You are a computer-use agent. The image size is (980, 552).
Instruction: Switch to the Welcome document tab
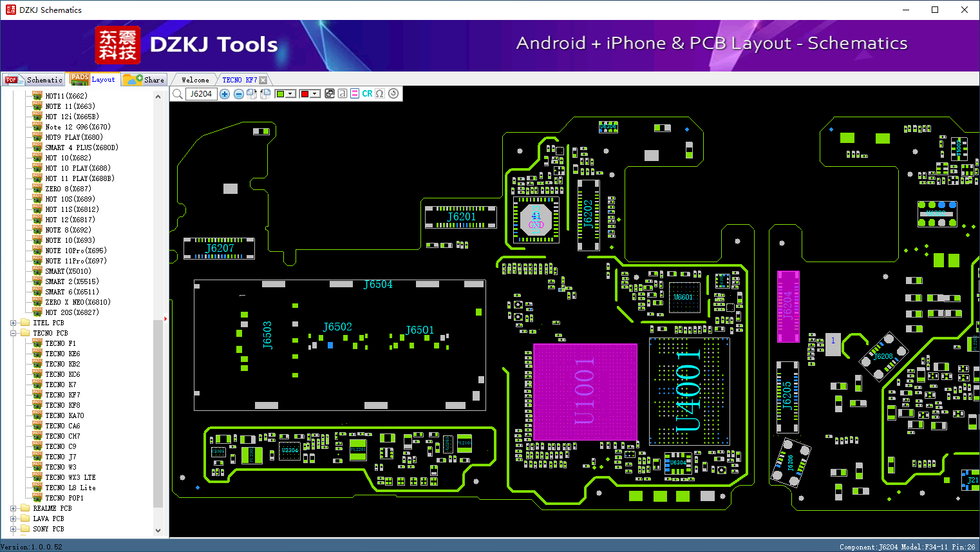point(195,80)
